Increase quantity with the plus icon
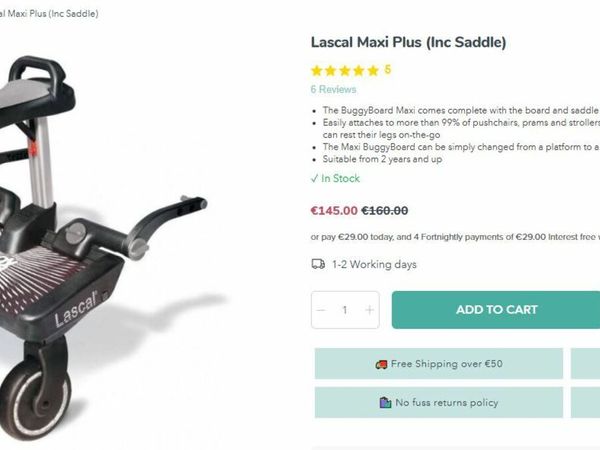 (369, 310)
